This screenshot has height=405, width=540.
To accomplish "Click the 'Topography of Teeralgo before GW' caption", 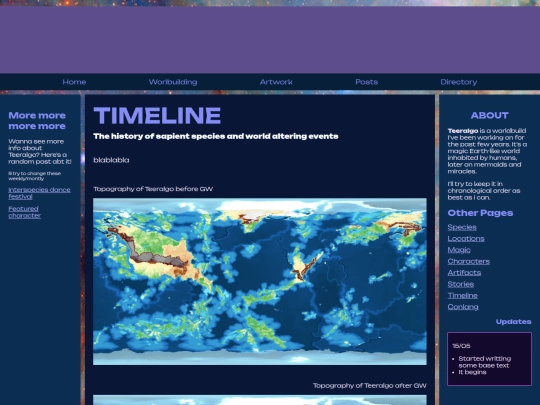I will [x=153, y=189].
